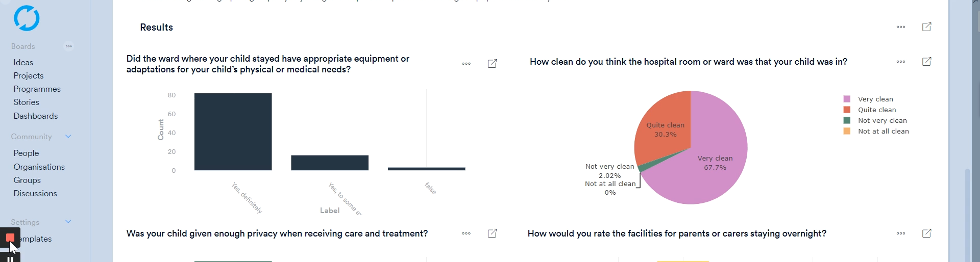Toggle Quite clean legend entry
The height and width of the screenshot is (262, 980).
click(876, 110)
